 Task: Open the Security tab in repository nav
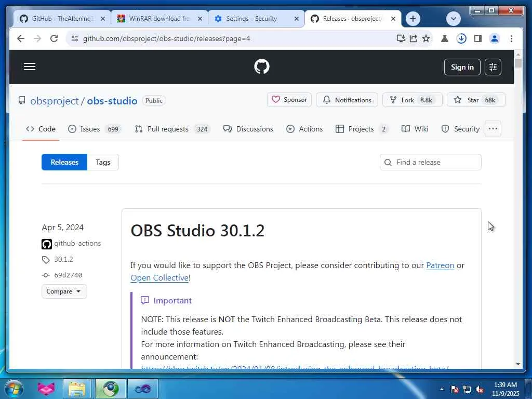[460, 129]
